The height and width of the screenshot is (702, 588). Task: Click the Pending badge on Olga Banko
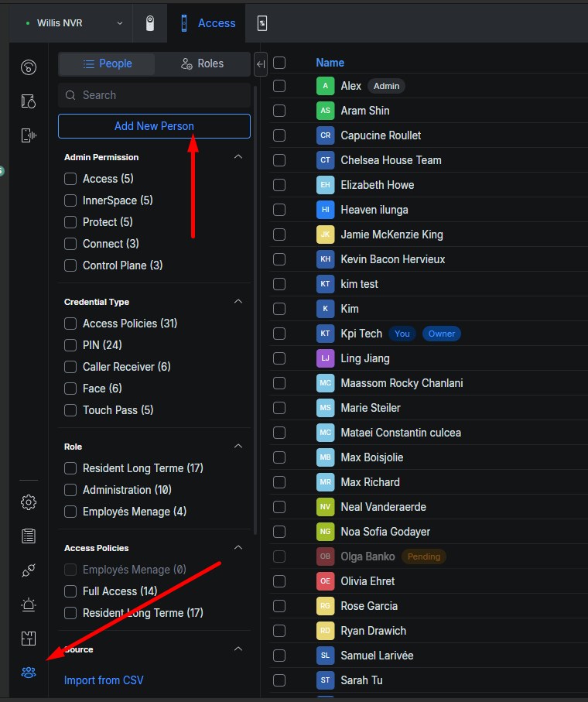pyautogui.click(x=424, y=556)
